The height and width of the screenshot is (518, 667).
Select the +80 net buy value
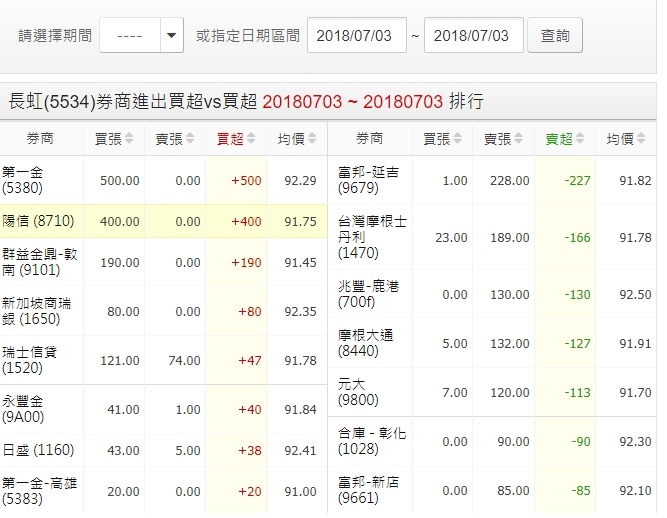(250, 312)
